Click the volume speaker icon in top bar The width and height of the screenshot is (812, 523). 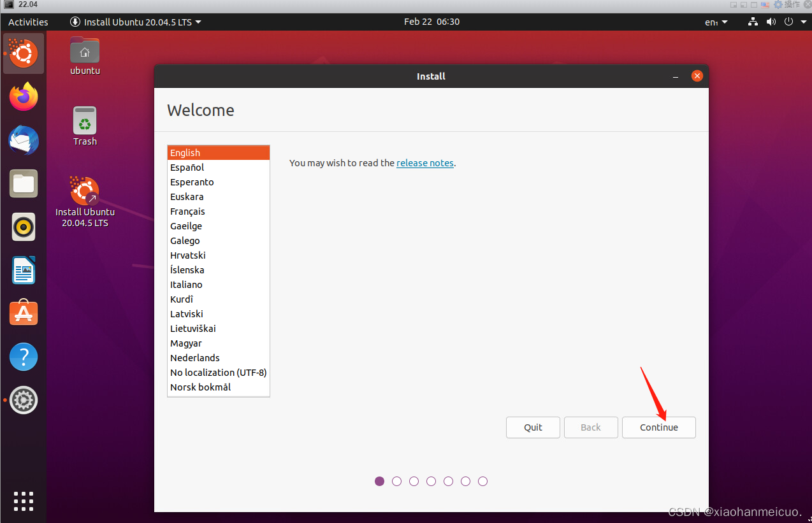pos(771,22)
